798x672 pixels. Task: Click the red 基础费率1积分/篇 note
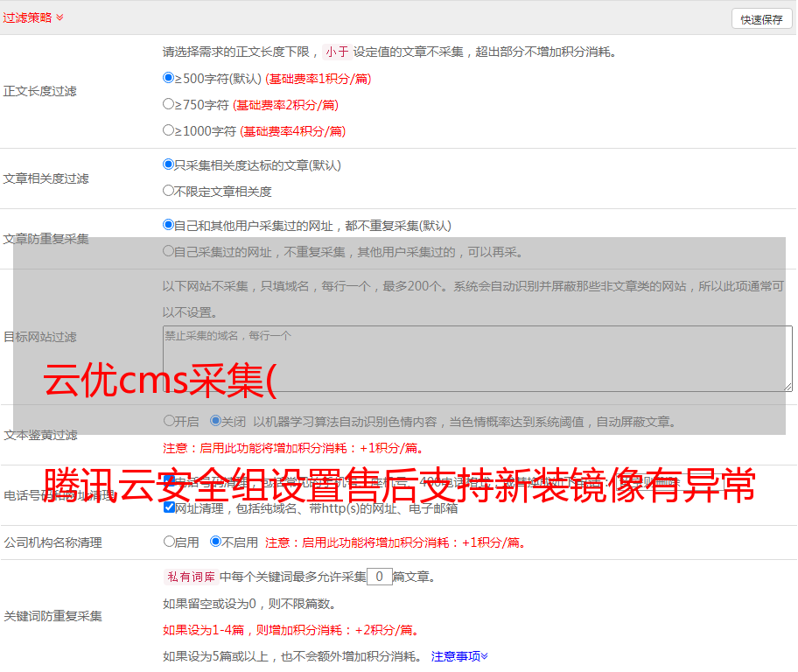tap(318, 79)
